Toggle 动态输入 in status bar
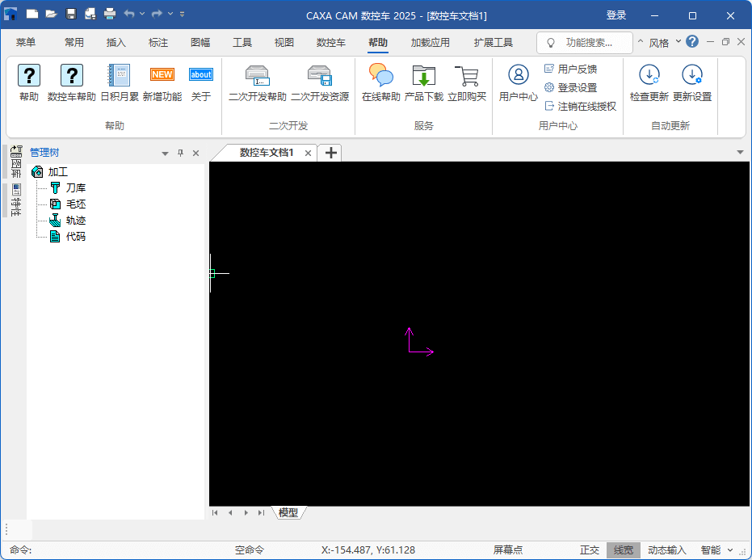Screen dimensions: 752x560 pyautogui.click(x=666, y=550)
